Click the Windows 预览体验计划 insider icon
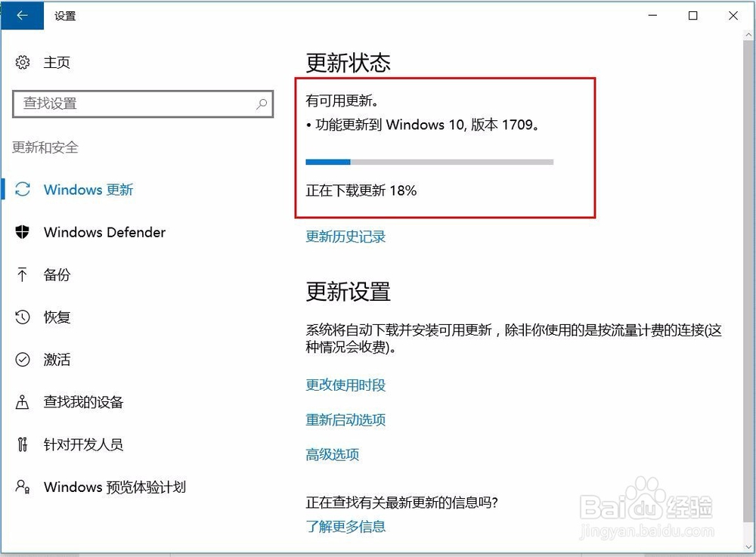Screen dimensions: 756x557 [23, 487]
